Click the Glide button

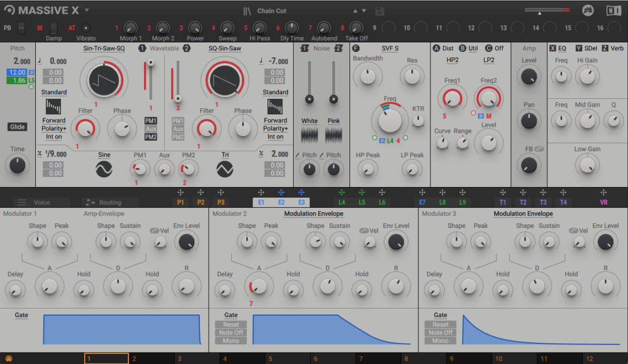pyautogui.click(x=17, y=127)
